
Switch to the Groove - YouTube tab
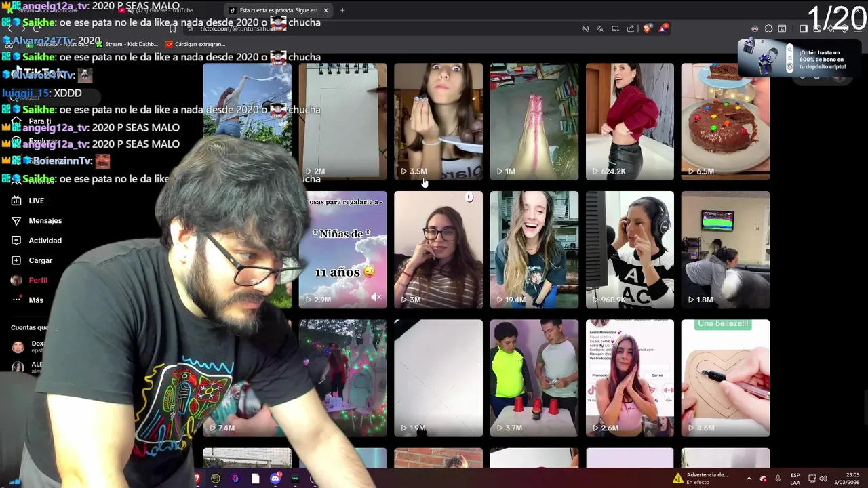pyautogui.click(x=163, y=10)
